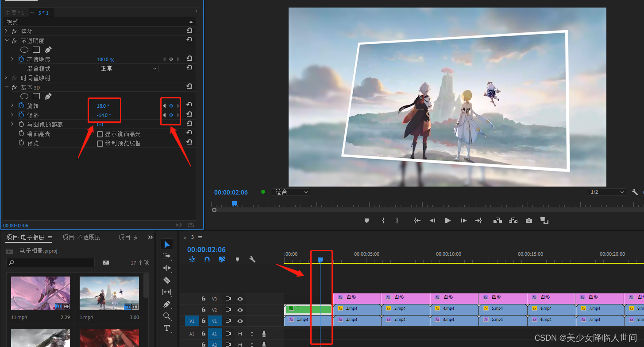Screen dimensions: 644x347
Task: Reset the 运动 effect
Action: coord(189,31)
